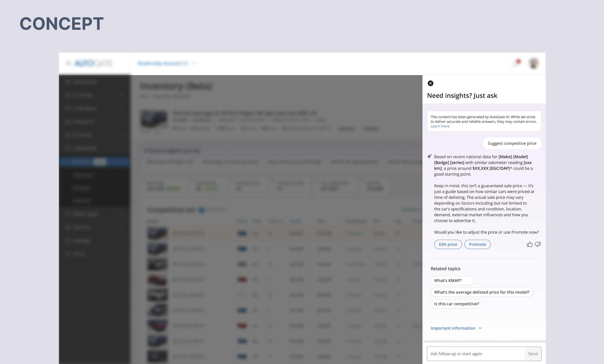Open the Learn more link
Viewport: 604px width, 364px height.
440,126
